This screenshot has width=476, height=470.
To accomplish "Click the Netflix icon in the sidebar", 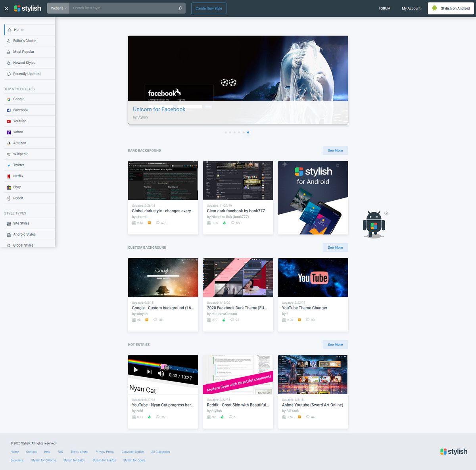I will 9,176.
